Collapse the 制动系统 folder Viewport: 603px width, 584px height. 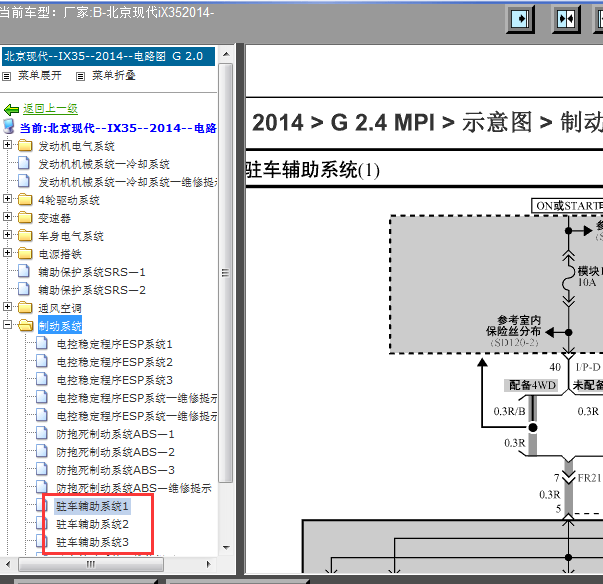tap(7, 324)
